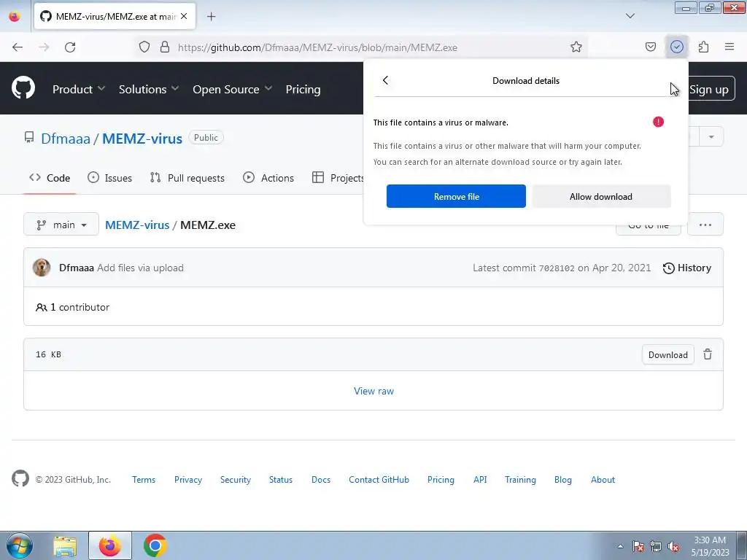Viewport: 747px width, 560px height.
Task: Expand the Open Source menu
Action: [x=233, y=89]
